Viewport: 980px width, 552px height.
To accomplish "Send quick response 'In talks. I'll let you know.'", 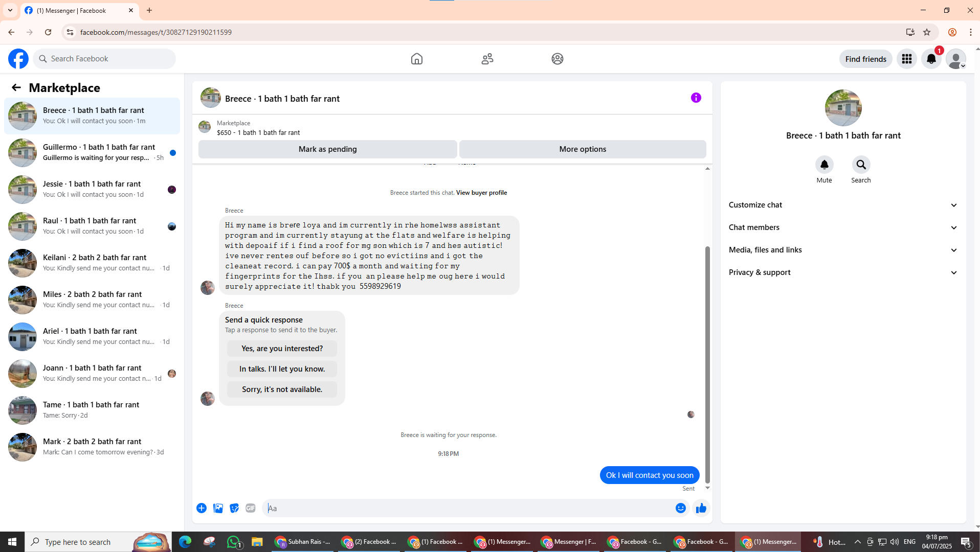I will [x=282, y=369].
